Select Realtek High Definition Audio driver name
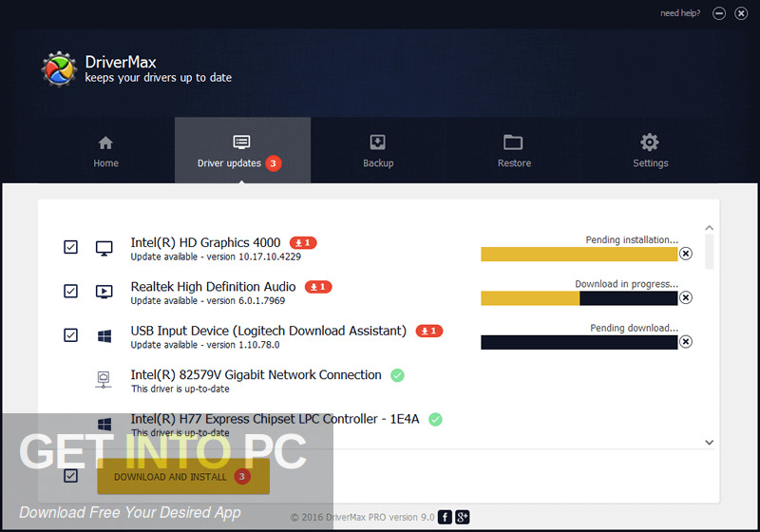The height and width of the screenshot is (532, 760). pos(213,286)
